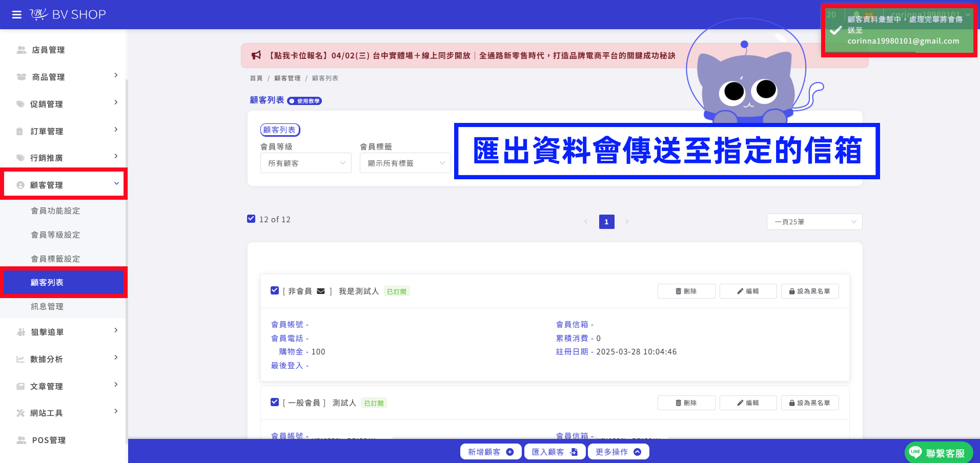The image size is (980, 463).
Task: Click next page arrow in pagination
Action: (x=627, y=222)
